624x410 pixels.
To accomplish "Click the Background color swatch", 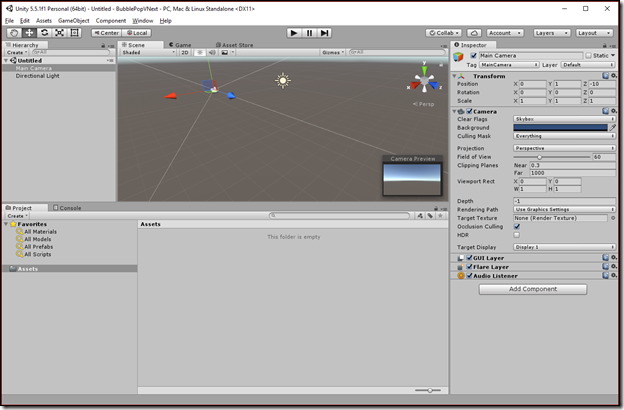I will (x=560, y=127).
